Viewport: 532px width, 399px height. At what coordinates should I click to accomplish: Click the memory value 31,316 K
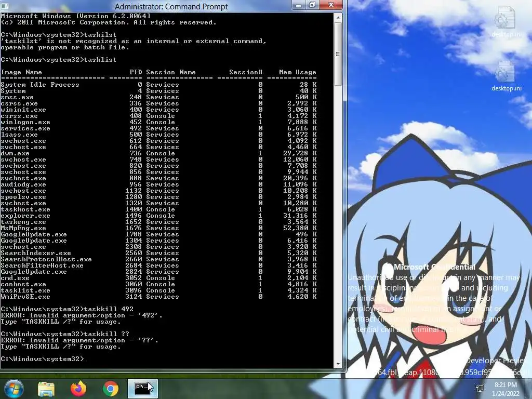coord(300,216)
